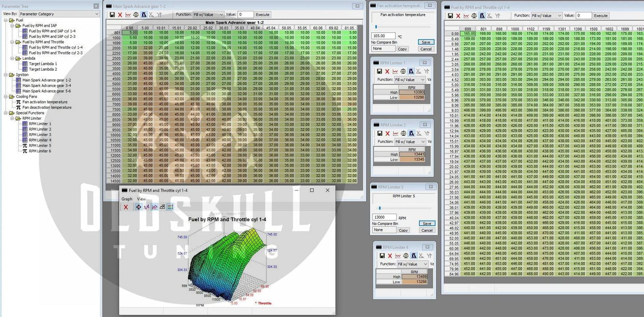Viewport: 644px width, 317px height.
Task: Open graph view from Main Spark Advance toolbar
Action: click(x=128, y=15)
